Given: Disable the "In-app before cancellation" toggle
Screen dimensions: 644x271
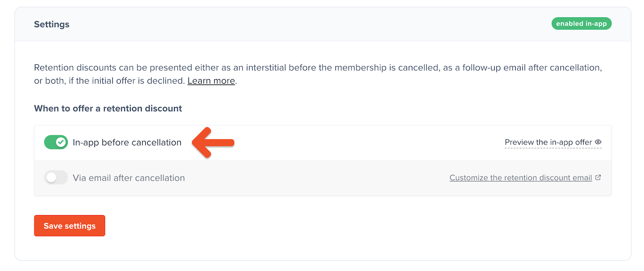Looking at the screenshot, I should pos(56,142).
